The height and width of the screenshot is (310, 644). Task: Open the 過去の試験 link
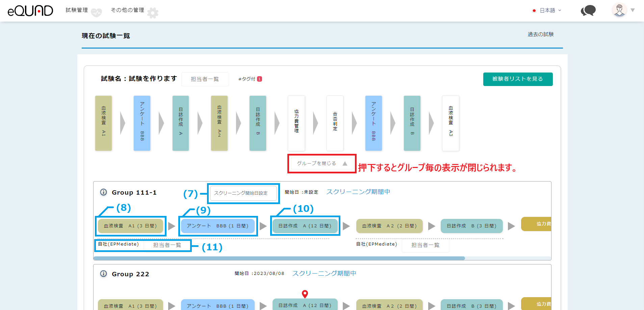click(540, 34)
